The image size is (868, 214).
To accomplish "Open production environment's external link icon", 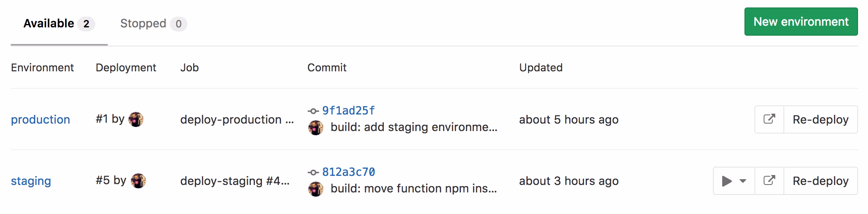I will [769, 119].
